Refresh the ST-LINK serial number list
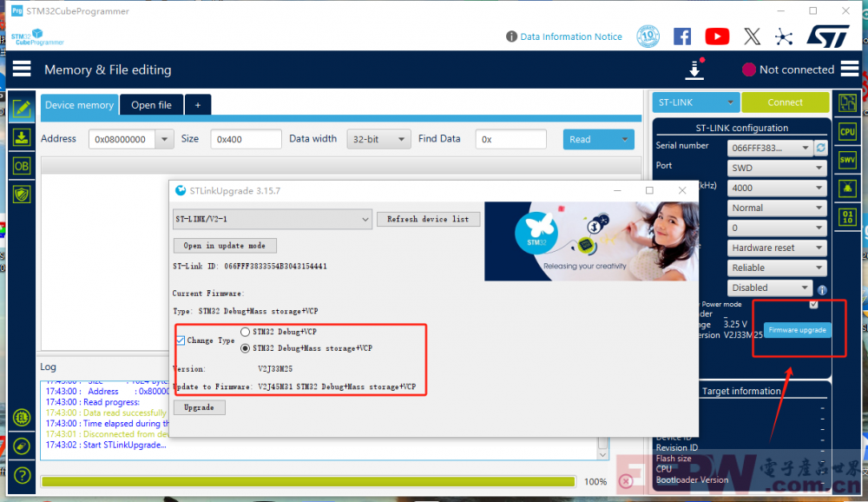This screenshot has width=868, height=502. click(821, 148)
